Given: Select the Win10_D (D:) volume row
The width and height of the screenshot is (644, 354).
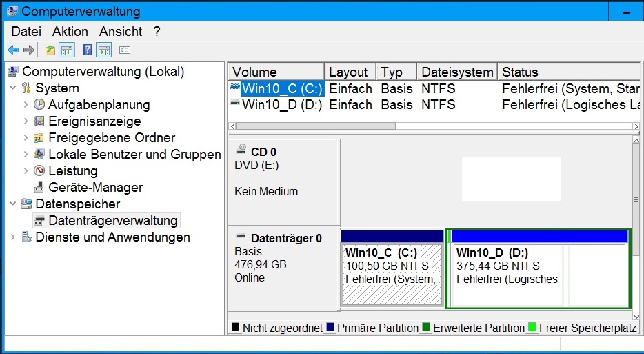Looking at the screenshot, I should pos(434,105).
